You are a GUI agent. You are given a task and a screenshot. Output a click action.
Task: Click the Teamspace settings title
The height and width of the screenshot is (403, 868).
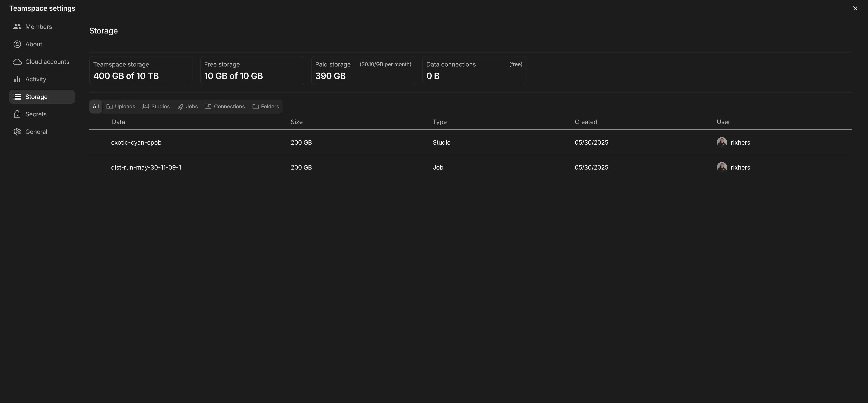tap(42, 9)
